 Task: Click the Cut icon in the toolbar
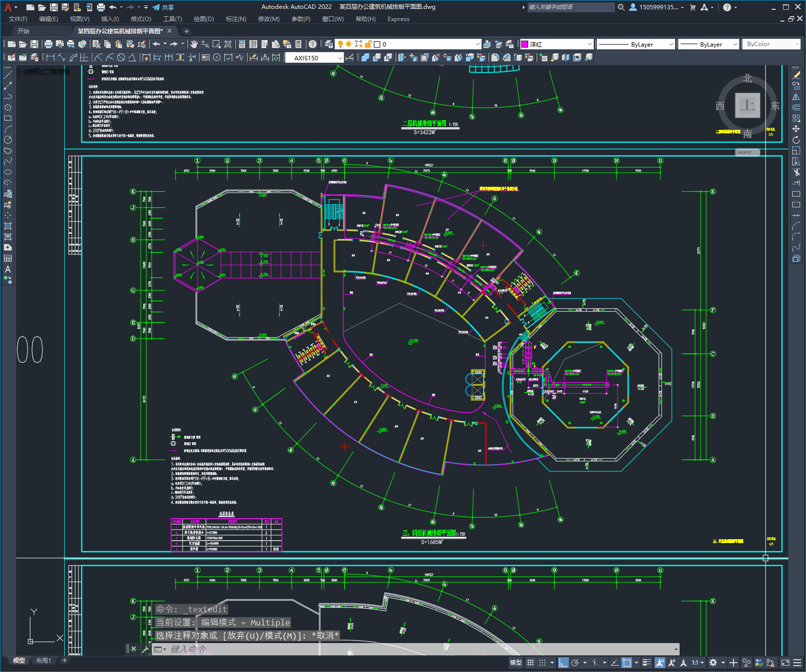coord(97,44)
